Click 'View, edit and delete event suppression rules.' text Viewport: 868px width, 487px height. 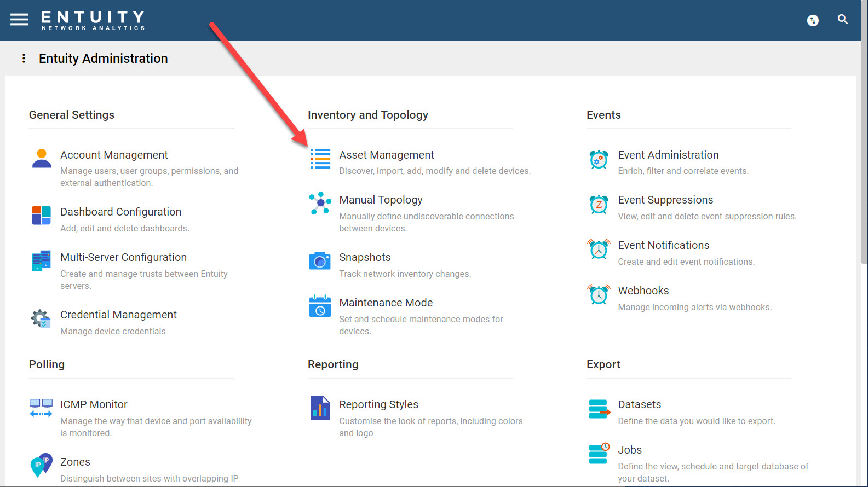(x=707, y=216)
